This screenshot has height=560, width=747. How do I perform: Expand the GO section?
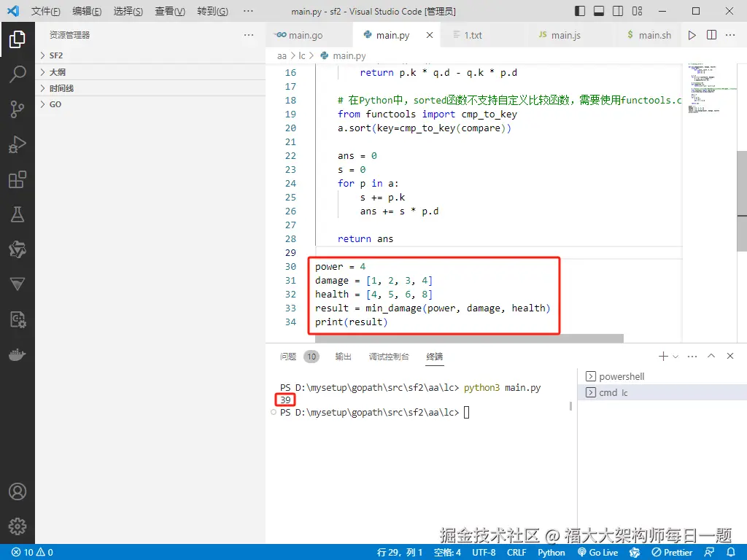pos(150,104)
